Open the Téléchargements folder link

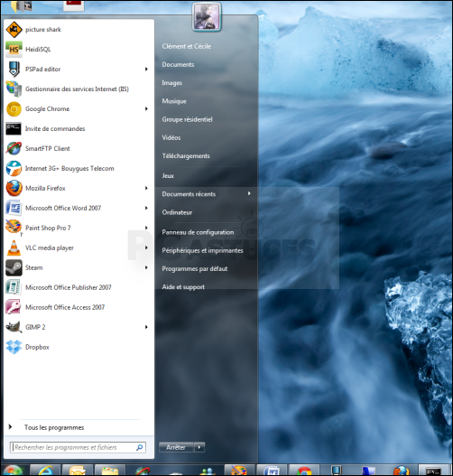point(186,155)
